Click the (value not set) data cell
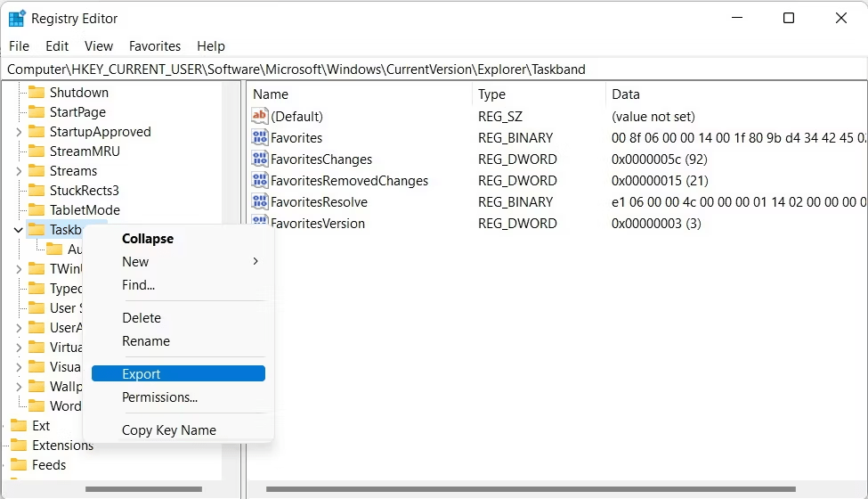 pos(653,117)
